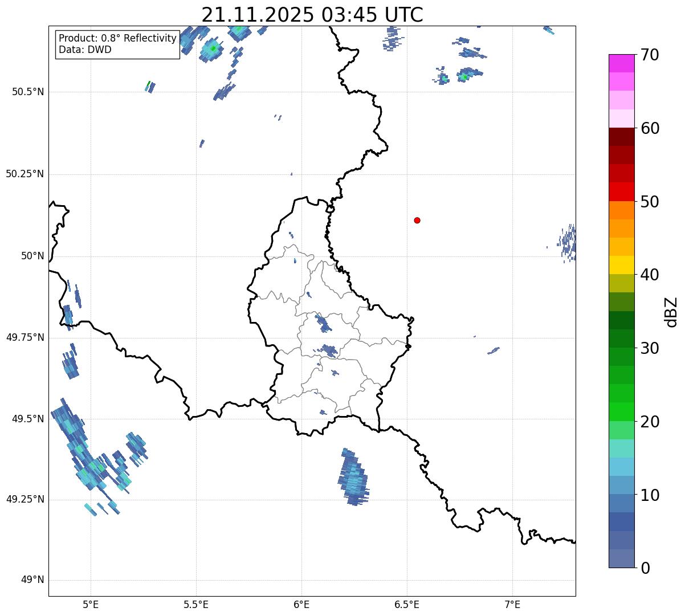Click the dark maroon swatch just below 60
This screenshot has width=685, height=616.
coord(621,137)
